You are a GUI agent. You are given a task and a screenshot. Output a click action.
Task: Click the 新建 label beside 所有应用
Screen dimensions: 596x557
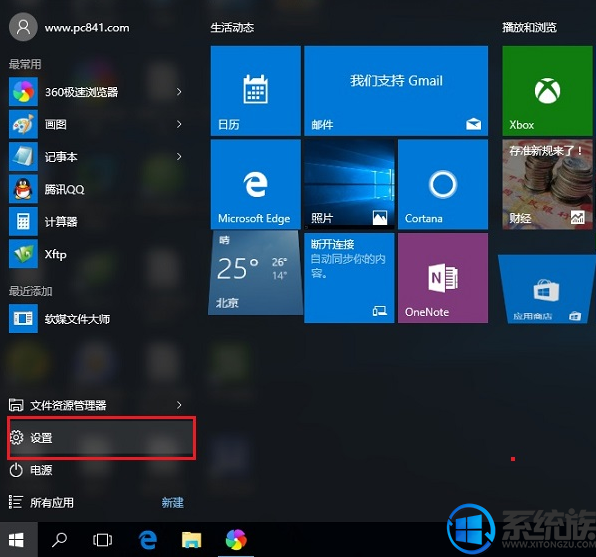pyautogui.click(x=173, y=503)
